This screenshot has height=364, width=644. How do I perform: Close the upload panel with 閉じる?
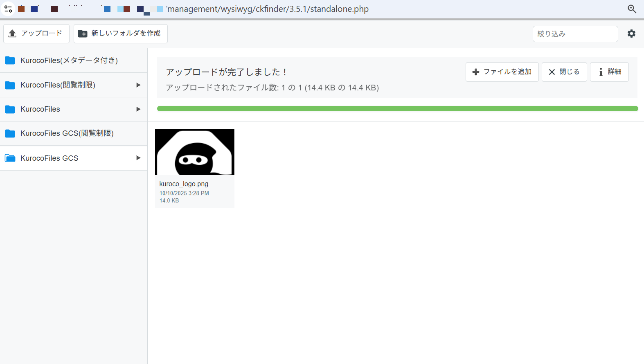tap(564, 72)
